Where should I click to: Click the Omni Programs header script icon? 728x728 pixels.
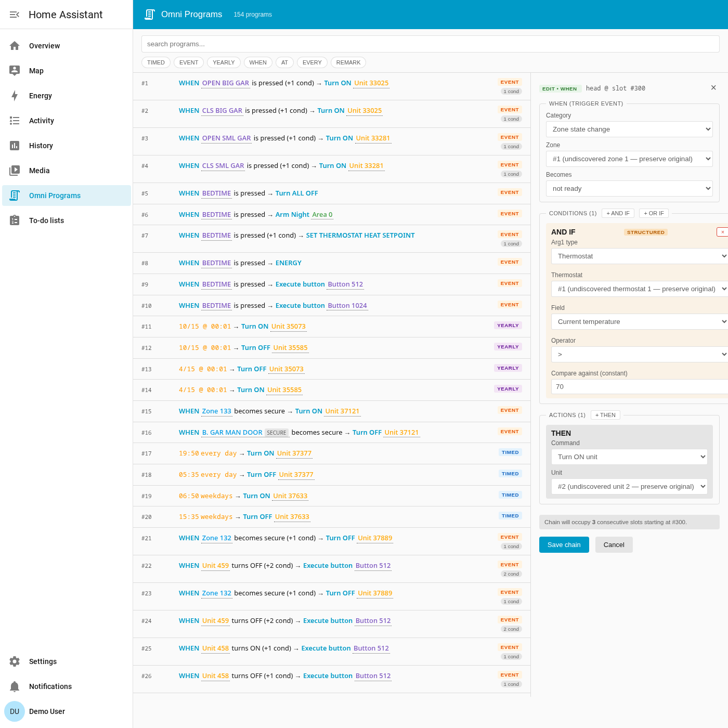[x=150, y=15]
